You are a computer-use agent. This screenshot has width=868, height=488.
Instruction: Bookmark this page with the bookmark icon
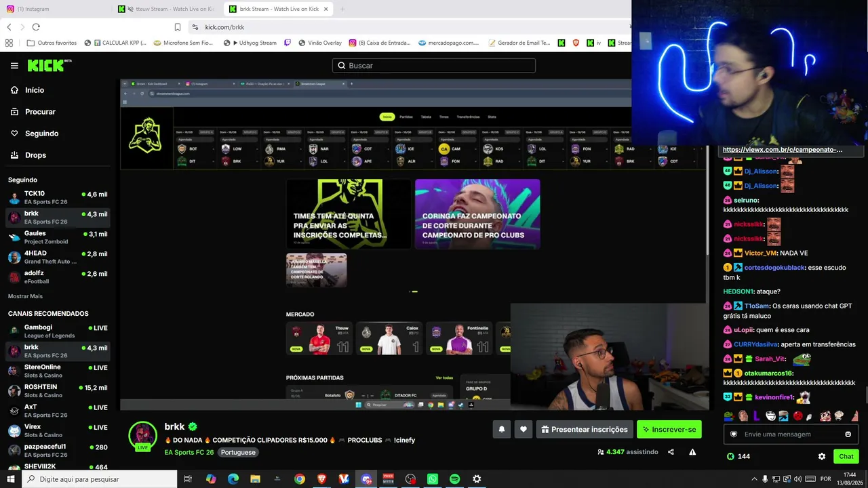click(178, 27)
